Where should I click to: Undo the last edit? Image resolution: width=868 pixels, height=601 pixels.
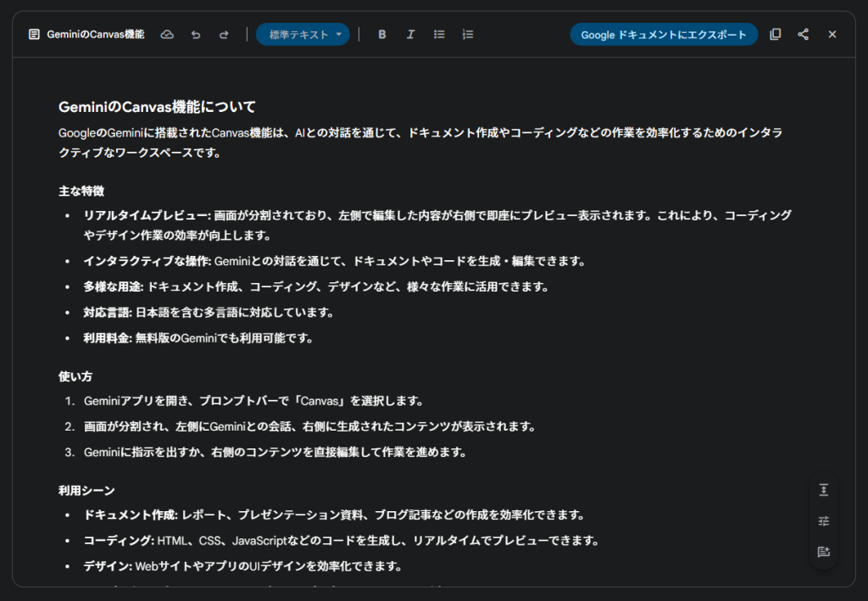pos(196,35)
